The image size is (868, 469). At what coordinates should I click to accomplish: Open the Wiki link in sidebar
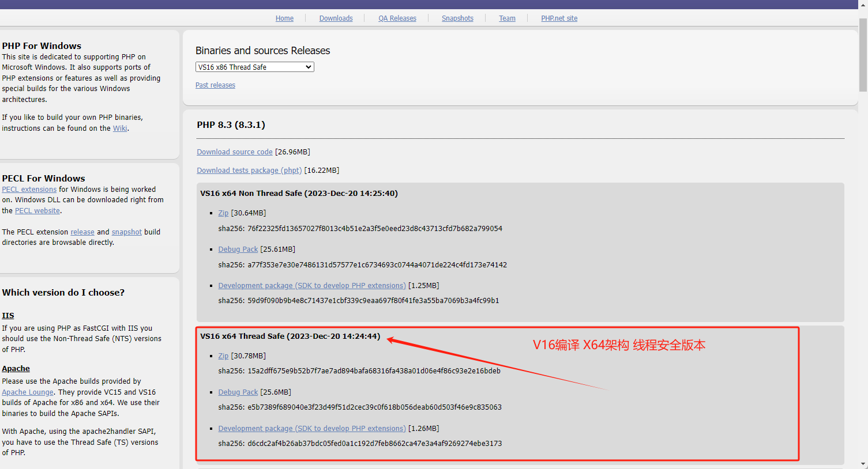[120, 128]
